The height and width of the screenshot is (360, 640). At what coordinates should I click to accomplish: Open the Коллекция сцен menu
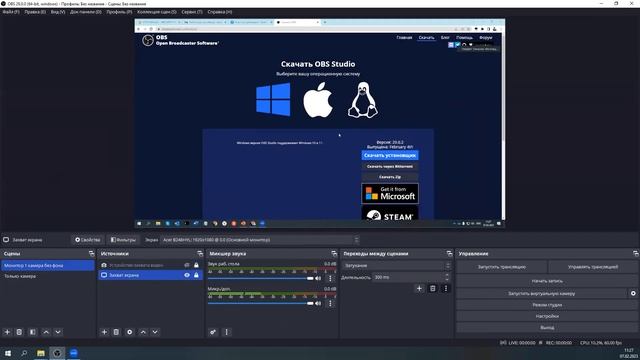tap(157, 12)
